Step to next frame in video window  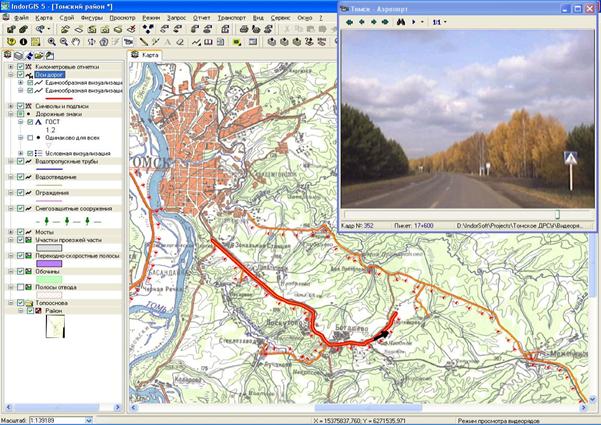372,20
